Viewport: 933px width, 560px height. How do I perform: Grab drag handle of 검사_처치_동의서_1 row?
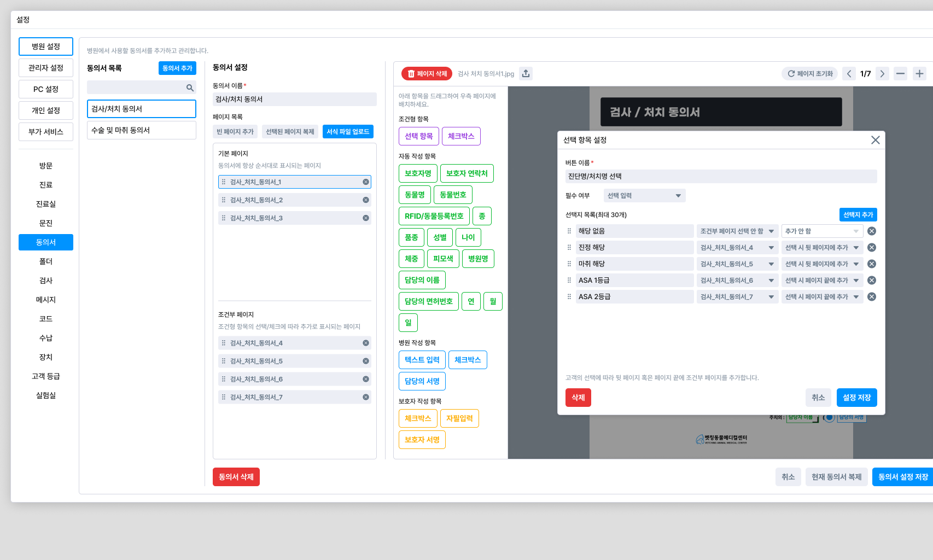point(224,182)
